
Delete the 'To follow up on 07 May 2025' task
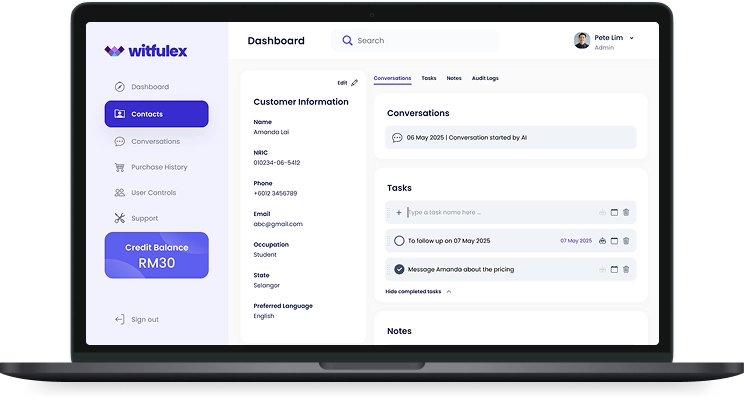click(x=627, y=241)
